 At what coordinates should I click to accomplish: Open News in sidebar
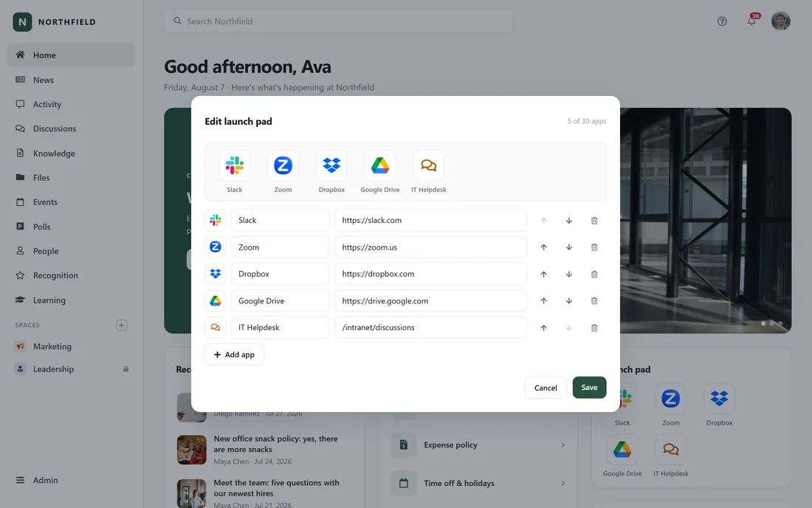(x=72, y=80)
